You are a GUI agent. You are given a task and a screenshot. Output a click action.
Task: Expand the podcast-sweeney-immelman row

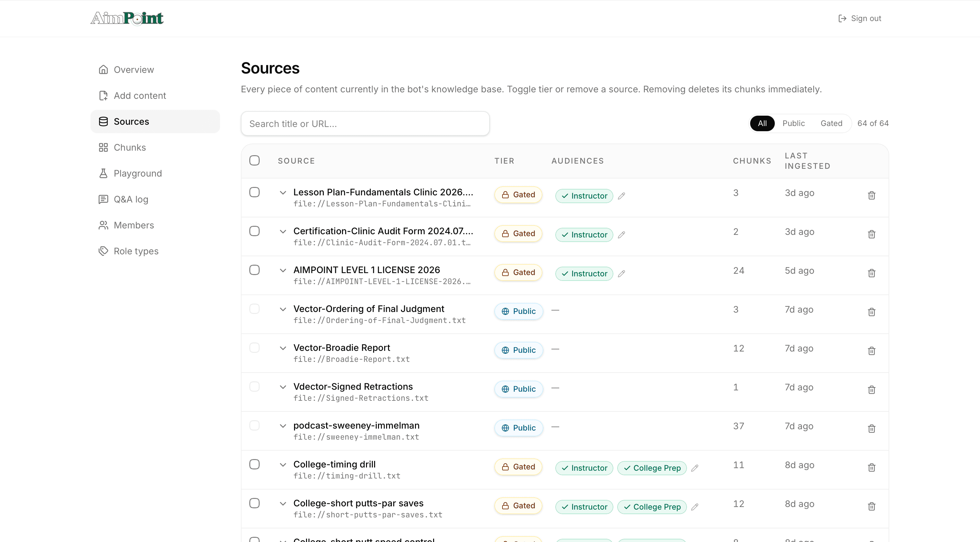(x=283, y=426)
